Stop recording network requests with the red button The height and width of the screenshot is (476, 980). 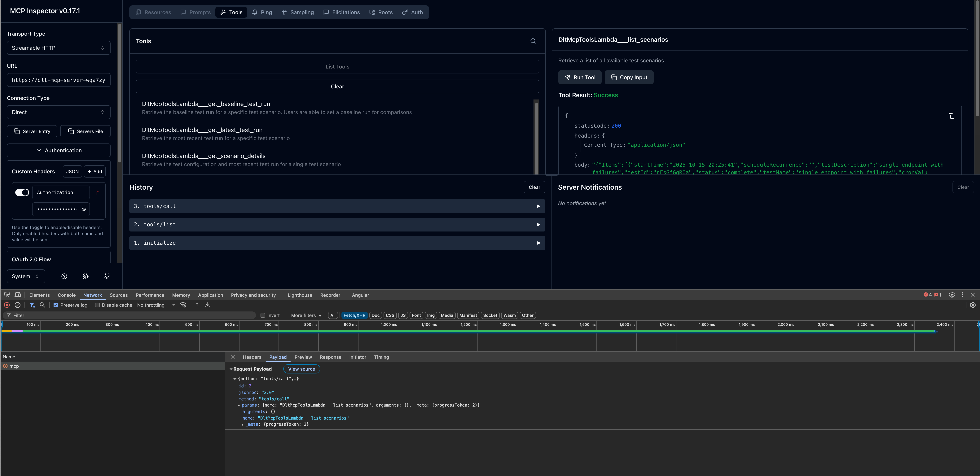click(x=7, y=305)
